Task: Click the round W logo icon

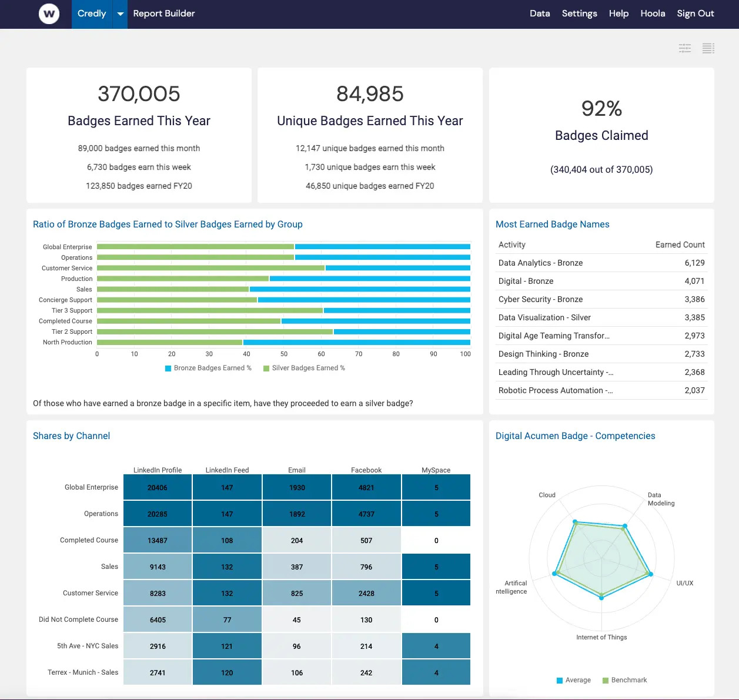Action: point(49,14)
